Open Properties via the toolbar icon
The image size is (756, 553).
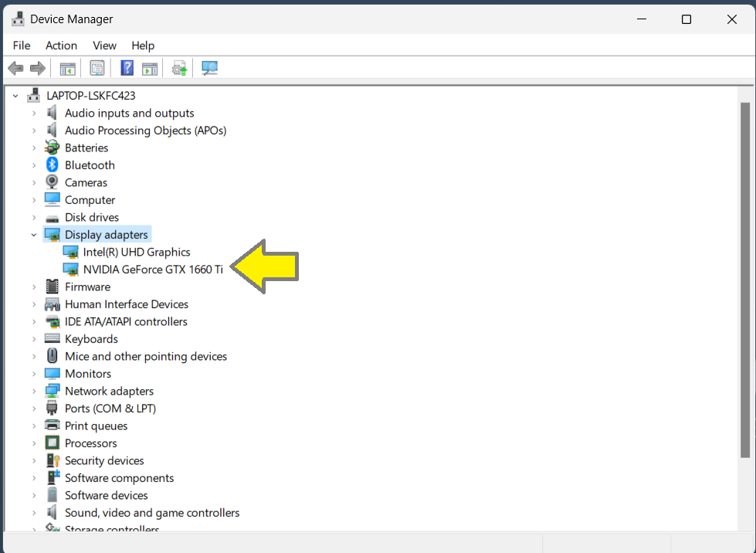point(97,68)
